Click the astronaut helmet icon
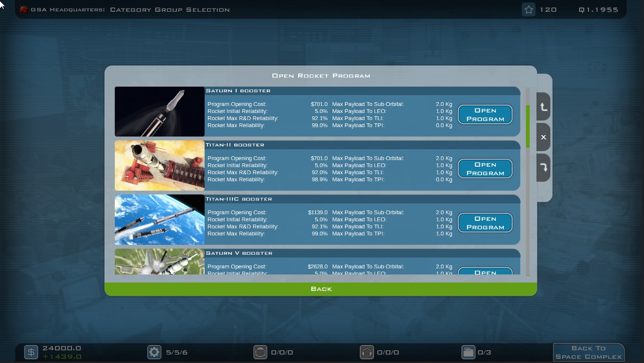 pyautogui.click(x=260, y=352)
